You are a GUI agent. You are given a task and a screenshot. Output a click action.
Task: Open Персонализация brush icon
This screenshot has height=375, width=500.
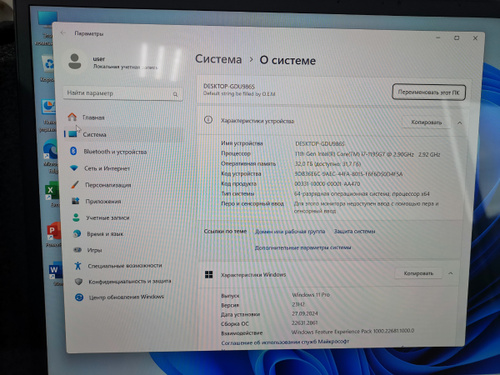click(x=75, y=184)
